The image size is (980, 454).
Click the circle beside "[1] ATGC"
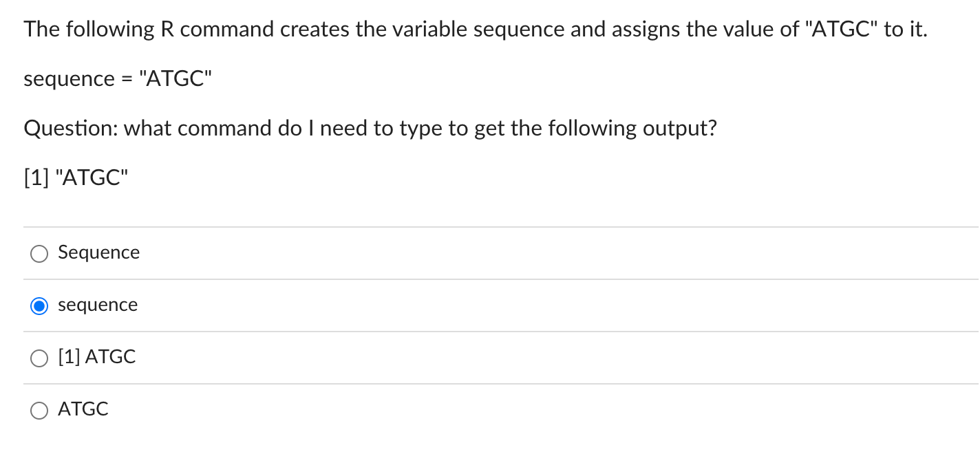click(x=39, y=358)
